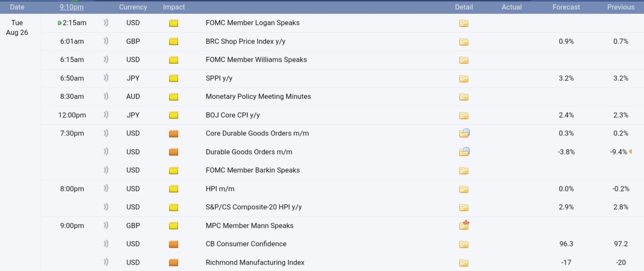Click yellow impact icon for SPPI y/y
The width and height of the screenshot is (644, 271).
point(173,78)
